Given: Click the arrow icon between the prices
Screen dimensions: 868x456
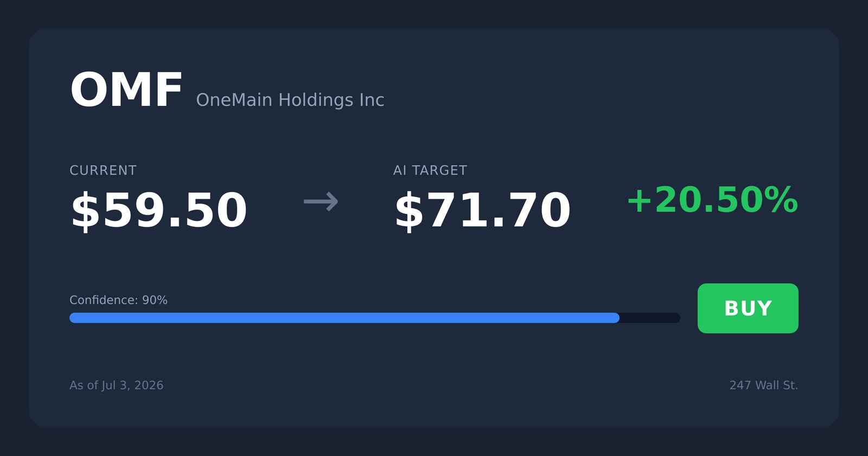Looking at the screenshot, I should (321, 202).
